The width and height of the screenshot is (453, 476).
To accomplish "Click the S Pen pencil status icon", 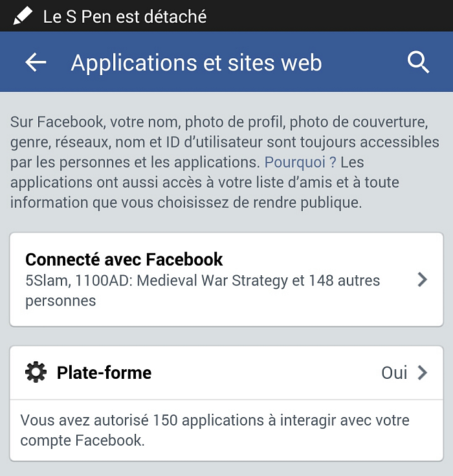I will (23, 15).
